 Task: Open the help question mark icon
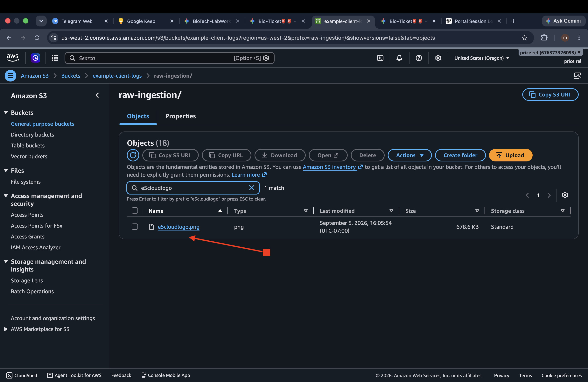coord(418,58)
